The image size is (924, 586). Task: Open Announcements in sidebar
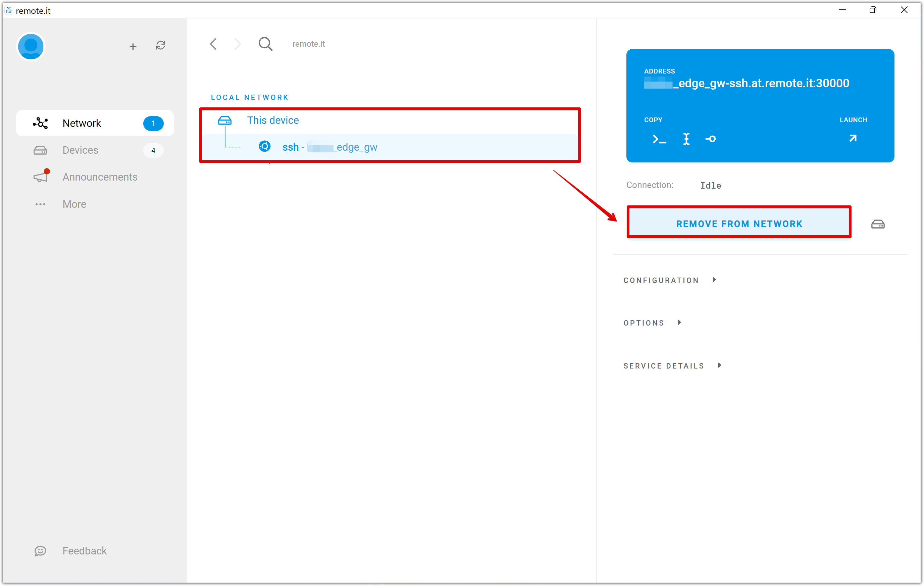point(95,177)
